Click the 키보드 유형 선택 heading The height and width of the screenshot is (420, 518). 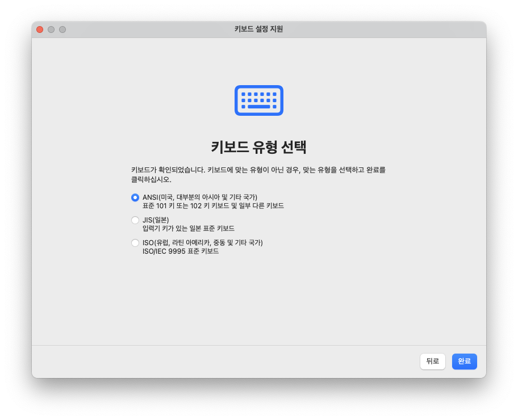click(x=258, y=147)
